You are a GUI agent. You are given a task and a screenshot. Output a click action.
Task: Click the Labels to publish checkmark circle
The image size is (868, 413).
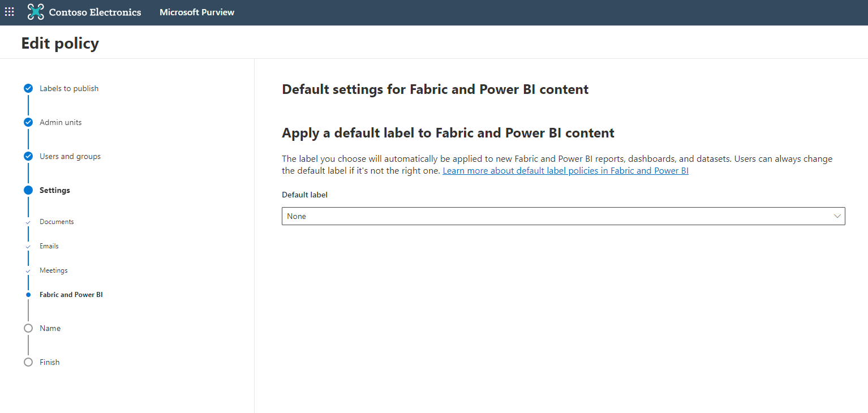pyautogui.click(x=28, y=88)
